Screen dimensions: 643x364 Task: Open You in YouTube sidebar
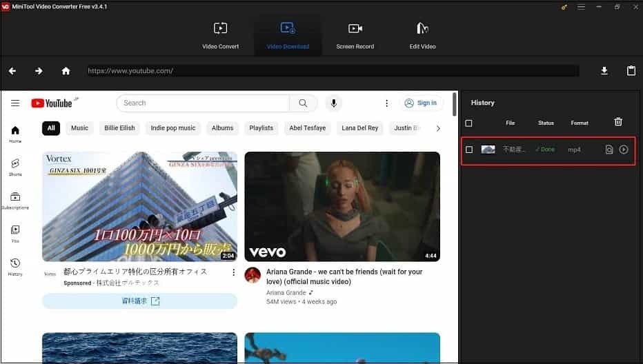15,234
